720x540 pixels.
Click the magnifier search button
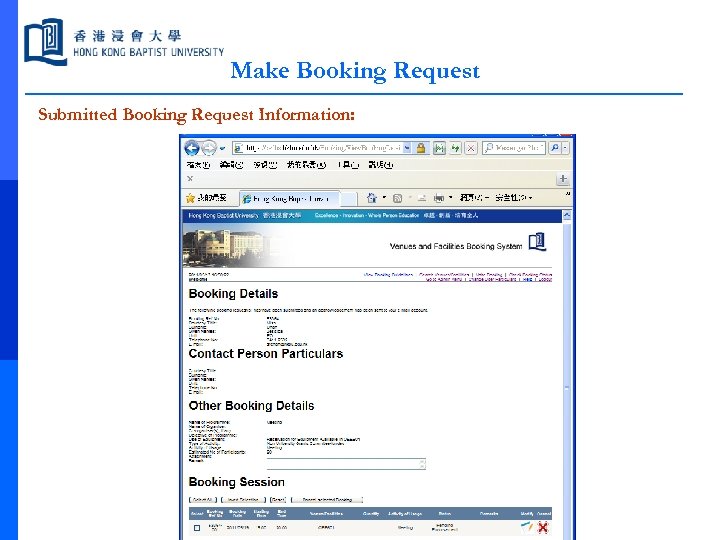tap(555, 148)
